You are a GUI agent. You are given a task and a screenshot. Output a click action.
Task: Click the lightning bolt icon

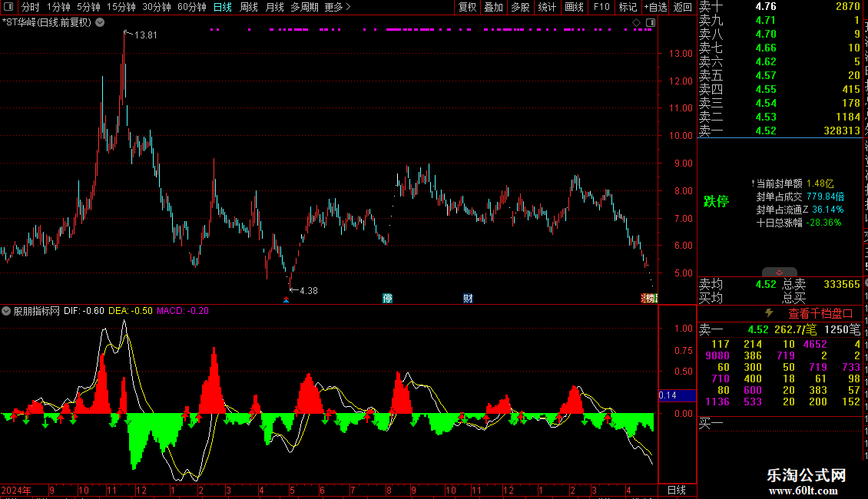click(x=770, y=314)
